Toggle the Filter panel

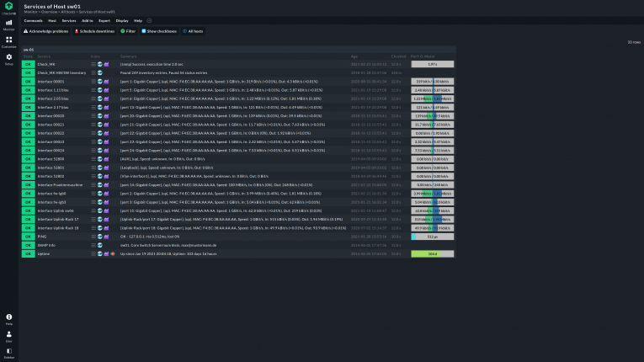(128, 30)
